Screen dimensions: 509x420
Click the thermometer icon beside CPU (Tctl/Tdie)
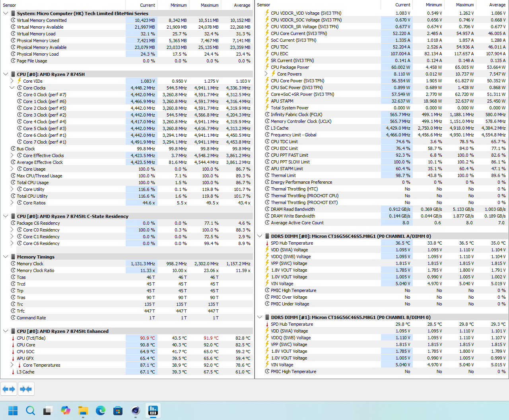point(13,338)
